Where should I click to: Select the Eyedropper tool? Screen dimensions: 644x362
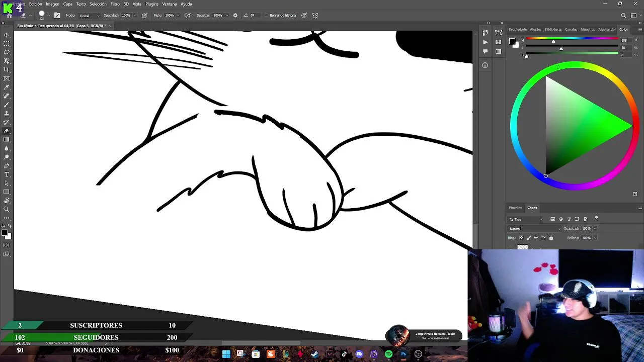[x=7, y=87]
